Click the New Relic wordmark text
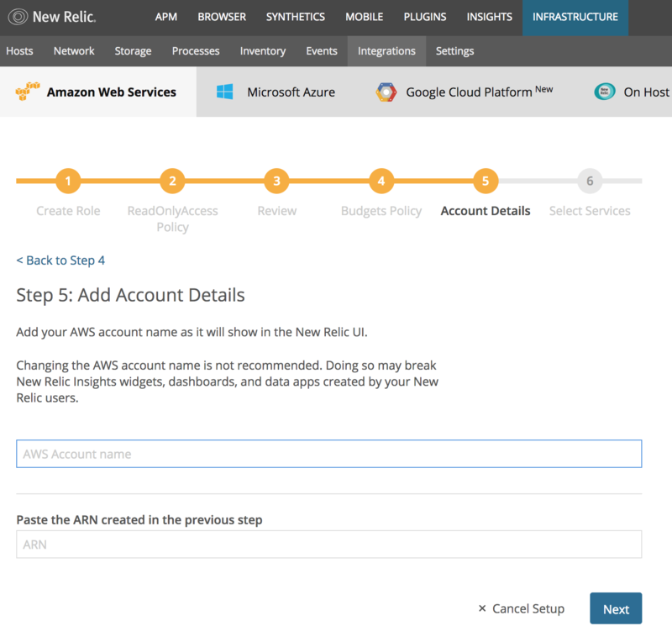672x642 pixels. [x=65, y=17]
